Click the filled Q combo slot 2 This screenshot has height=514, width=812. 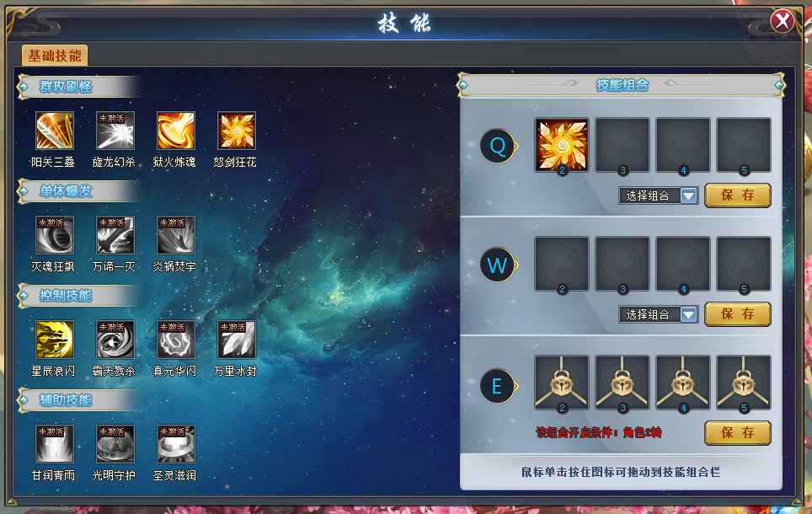click(x=562, y=146)
